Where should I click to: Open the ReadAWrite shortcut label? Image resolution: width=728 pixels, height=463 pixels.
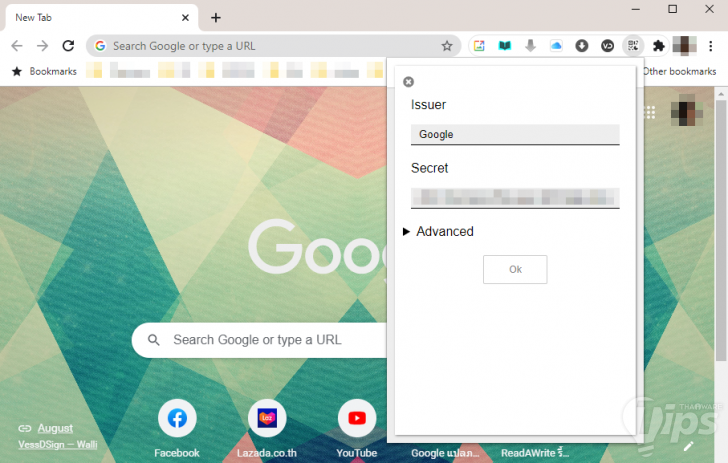point(534,453)
